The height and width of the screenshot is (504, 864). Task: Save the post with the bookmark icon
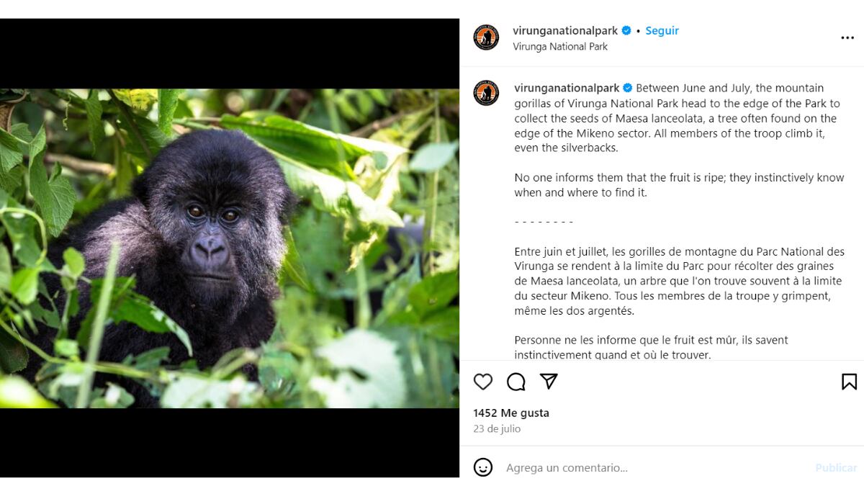(x=849, y=382)
